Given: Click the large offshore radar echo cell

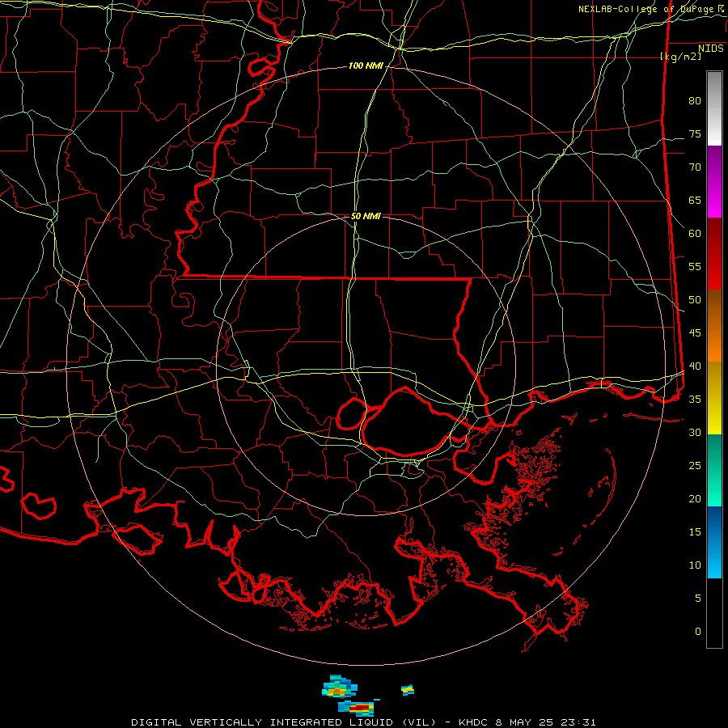Looking at the screenshot, I should pyautogui.click(x=340, y=687).
